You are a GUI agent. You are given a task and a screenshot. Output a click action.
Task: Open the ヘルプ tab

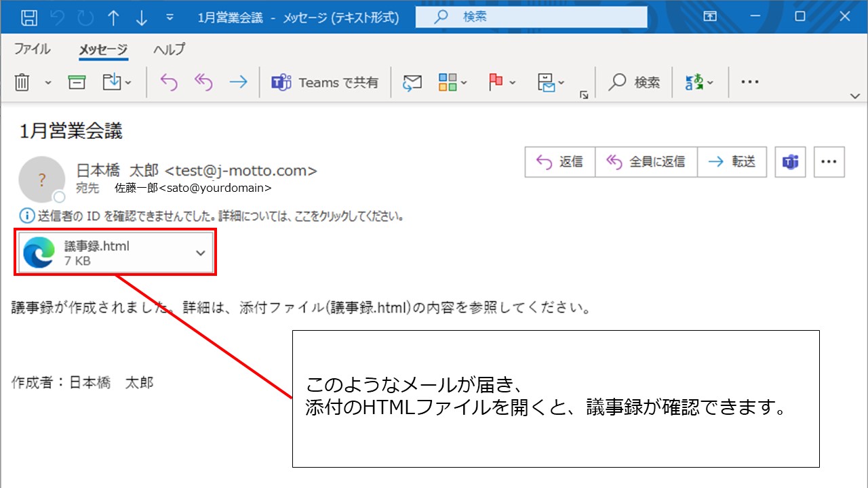point(169,49)
